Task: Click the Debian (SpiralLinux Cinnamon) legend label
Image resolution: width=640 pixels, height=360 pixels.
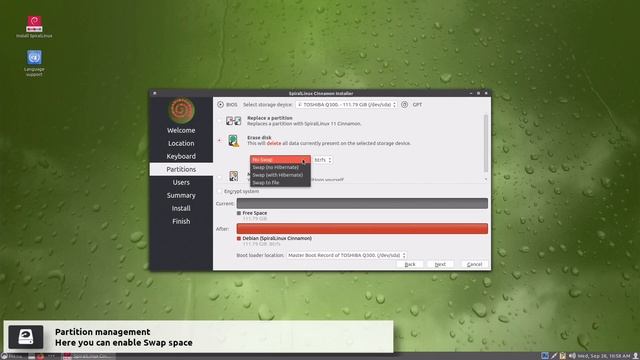Action: click(277, 238)
